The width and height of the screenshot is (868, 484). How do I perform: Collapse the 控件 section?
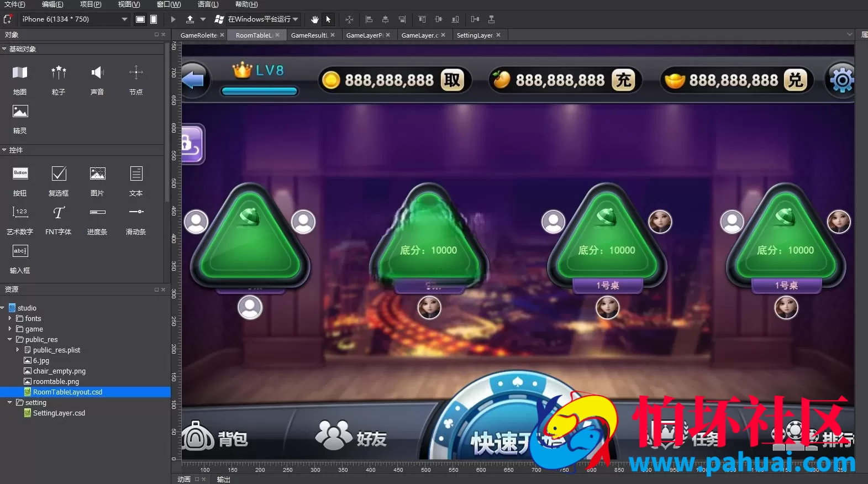[4, 150]
